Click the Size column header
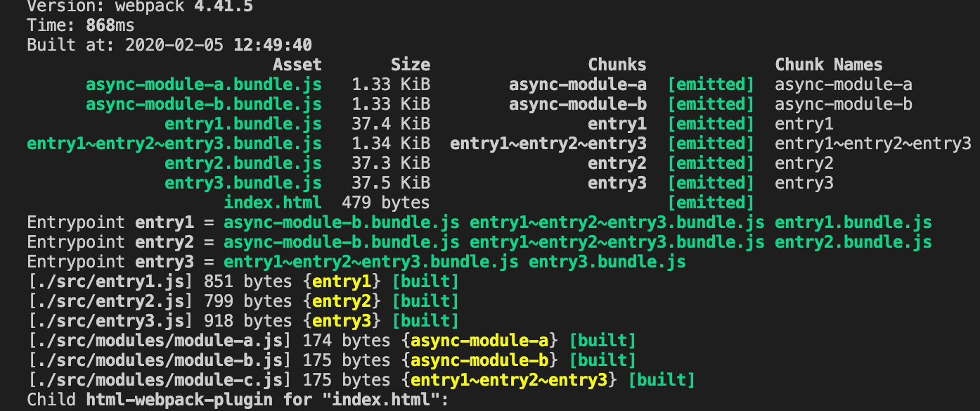 click(411, 65)
